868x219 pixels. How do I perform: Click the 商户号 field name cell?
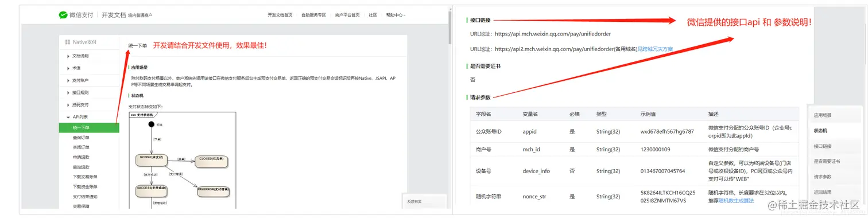[x=484, y=149]
